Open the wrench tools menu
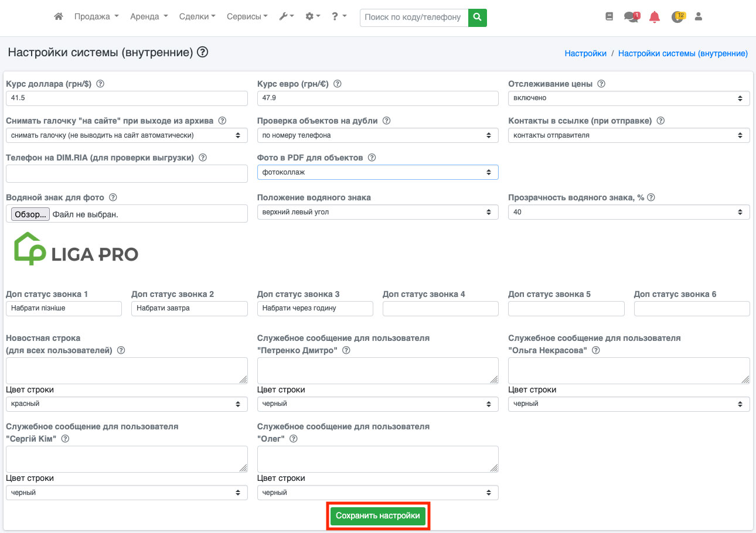 286,17
